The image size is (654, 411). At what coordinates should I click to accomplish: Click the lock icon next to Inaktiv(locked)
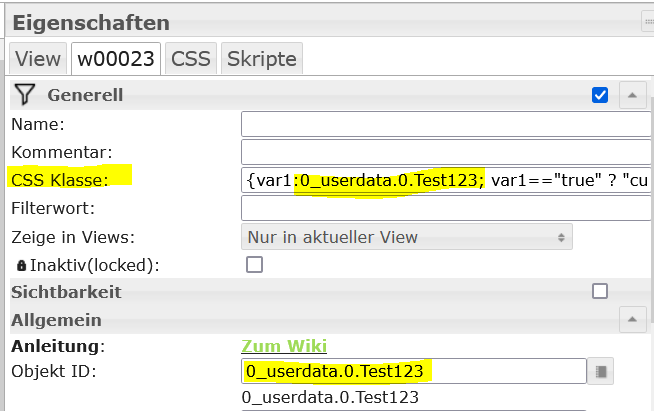pos(21,265)
